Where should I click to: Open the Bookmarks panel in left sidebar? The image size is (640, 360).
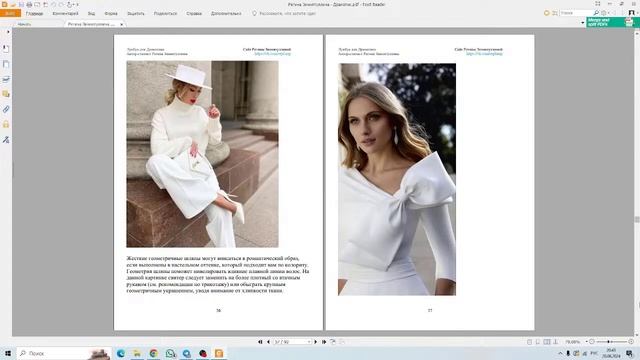tap(6, 49)
